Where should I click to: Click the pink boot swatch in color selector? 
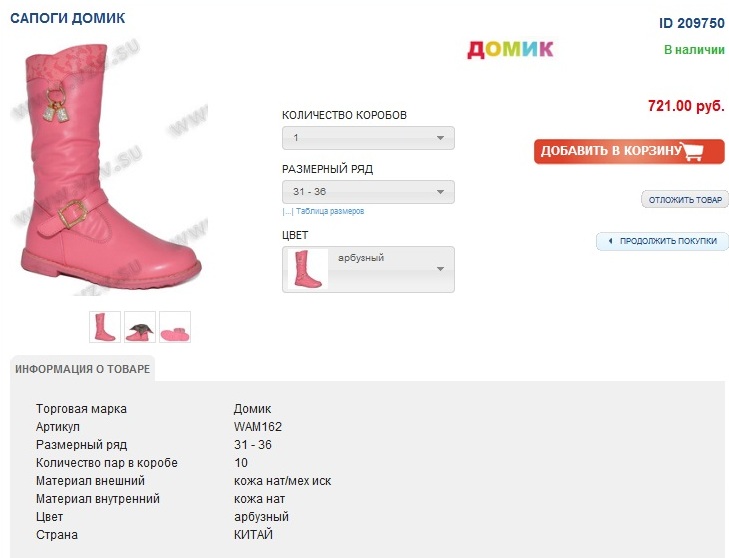[x=307, y=269]
